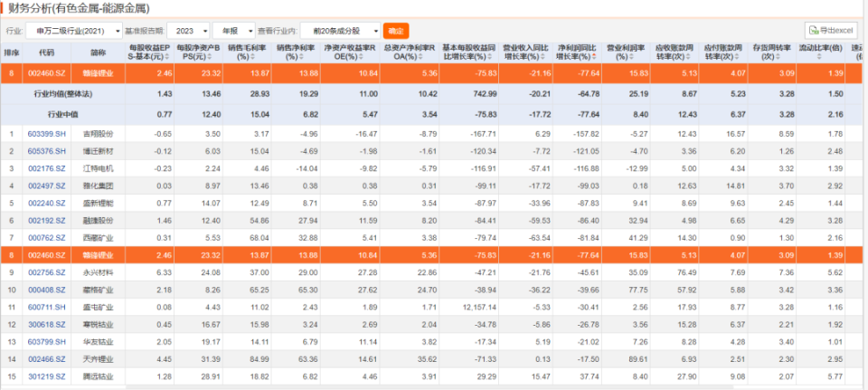Click company name 寒锐钴业

(98, 325)
